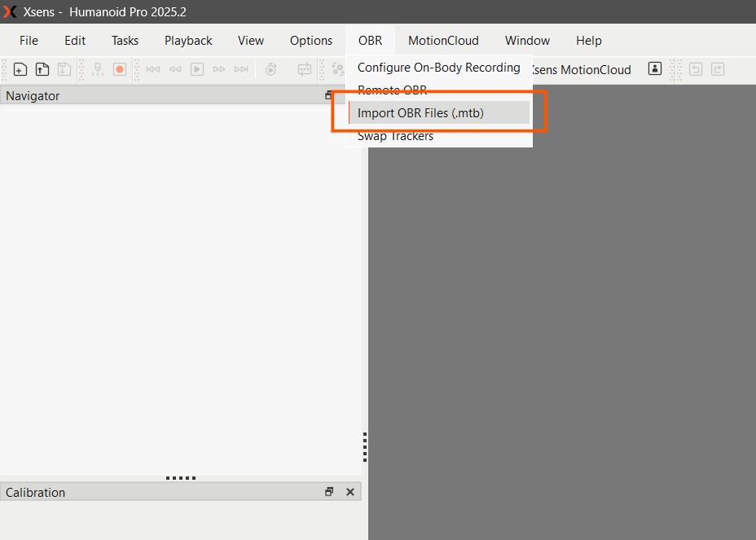756x540 pixels.
Task: Click the redo arrow icon
Action: click(x=718, y=69)
